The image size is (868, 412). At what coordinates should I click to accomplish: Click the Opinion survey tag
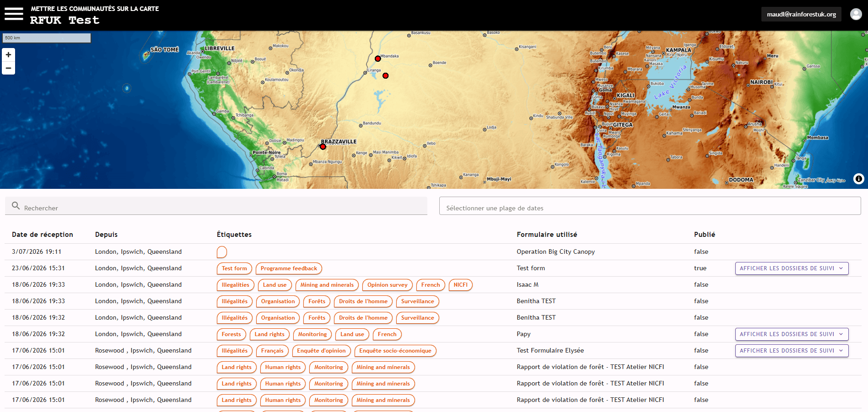pyautogui.click(x=387, y=285)
